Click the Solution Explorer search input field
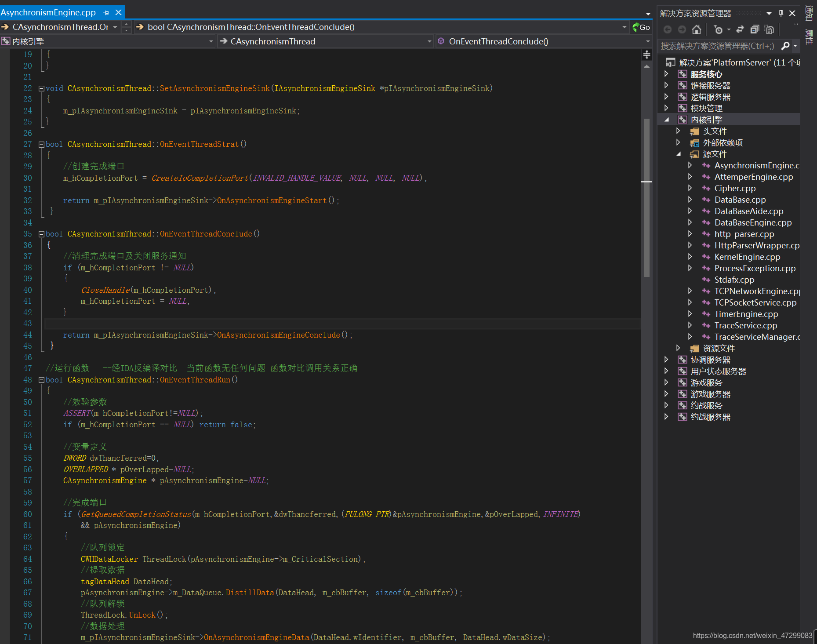The image size is (817, 644). pyautogui.click(x=719, y=46)
